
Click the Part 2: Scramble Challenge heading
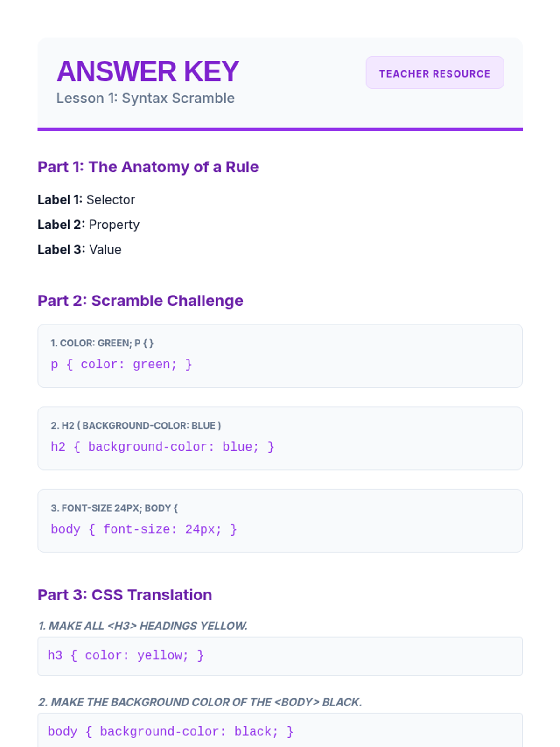pos(140,301)
